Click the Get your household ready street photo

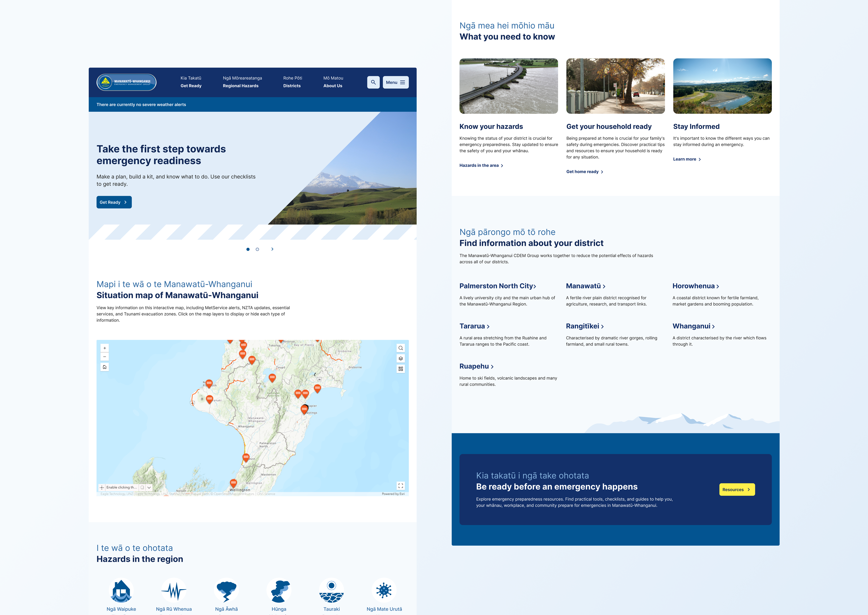(x=615, y=86)
